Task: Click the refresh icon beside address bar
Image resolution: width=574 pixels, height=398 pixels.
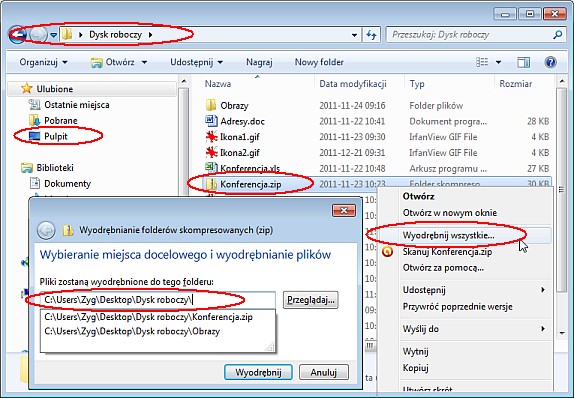Action: tap(371, 35)
